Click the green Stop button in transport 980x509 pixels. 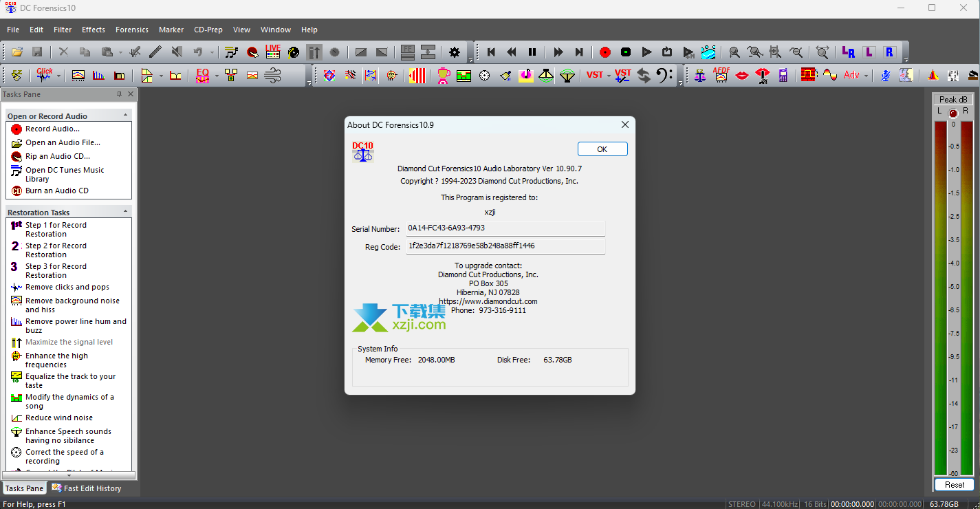click(x=626, y=52)
